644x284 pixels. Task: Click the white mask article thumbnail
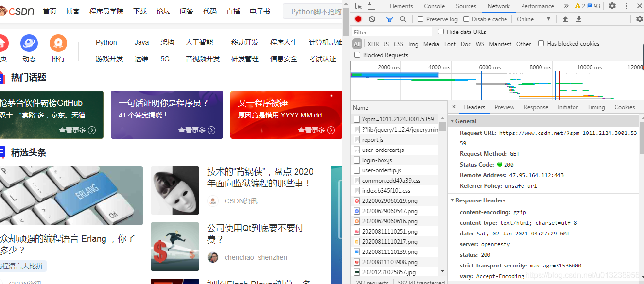(x=175, y=190)
